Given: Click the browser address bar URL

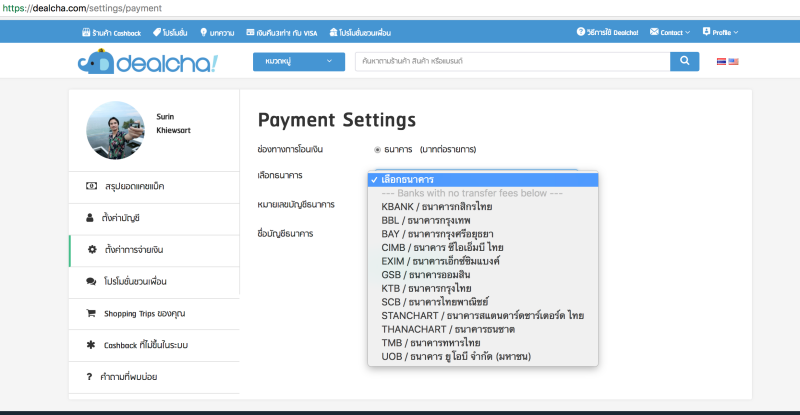Looking at the screenshot, I should (82, 8).
